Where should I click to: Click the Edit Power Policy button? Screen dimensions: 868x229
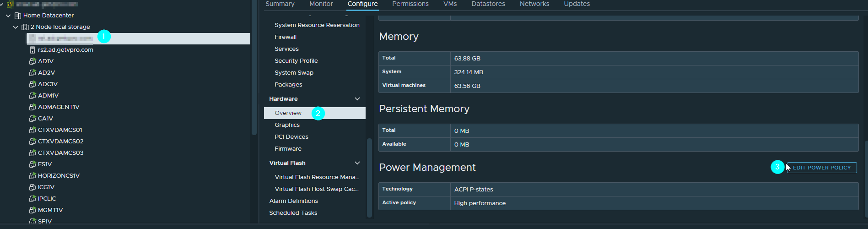[x=821, y=168]
